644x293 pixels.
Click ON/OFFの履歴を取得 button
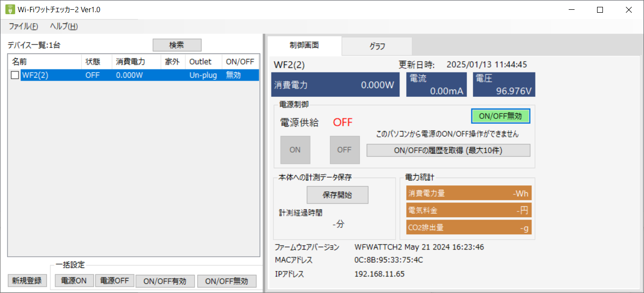click(448, 151)
